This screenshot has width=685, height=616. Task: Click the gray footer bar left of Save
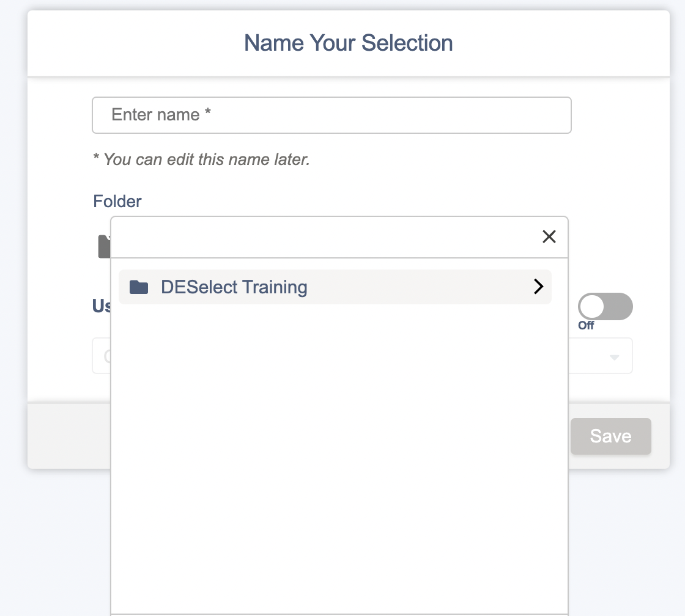point(69,436)
